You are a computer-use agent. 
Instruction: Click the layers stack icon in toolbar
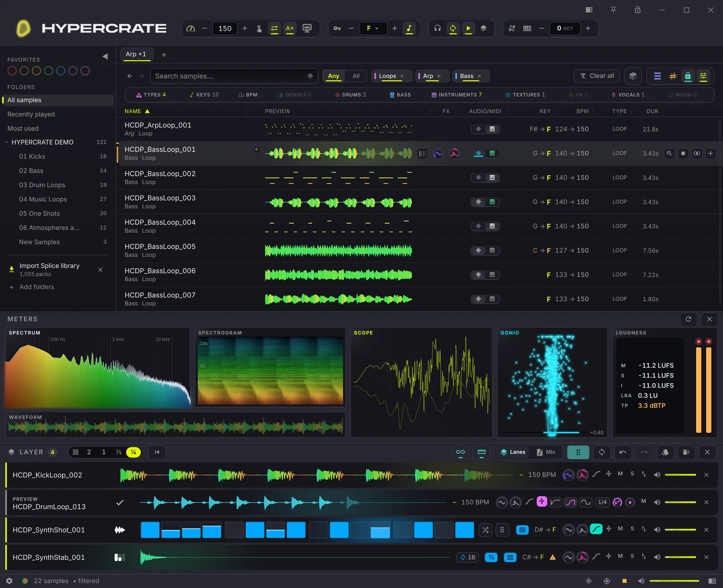click(484, 28)
